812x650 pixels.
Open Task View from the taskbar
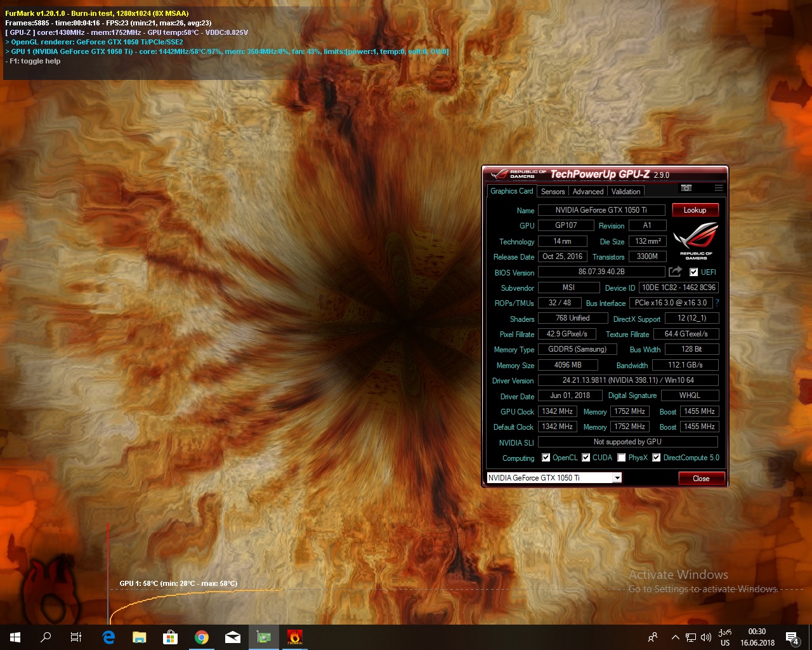point(76,637)
